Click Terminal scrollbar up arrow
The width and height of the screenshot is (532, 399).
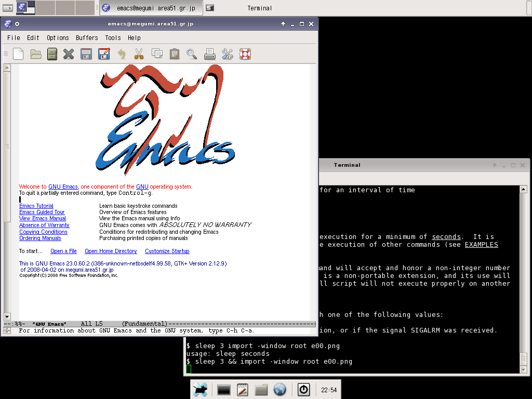click(523, 189)
